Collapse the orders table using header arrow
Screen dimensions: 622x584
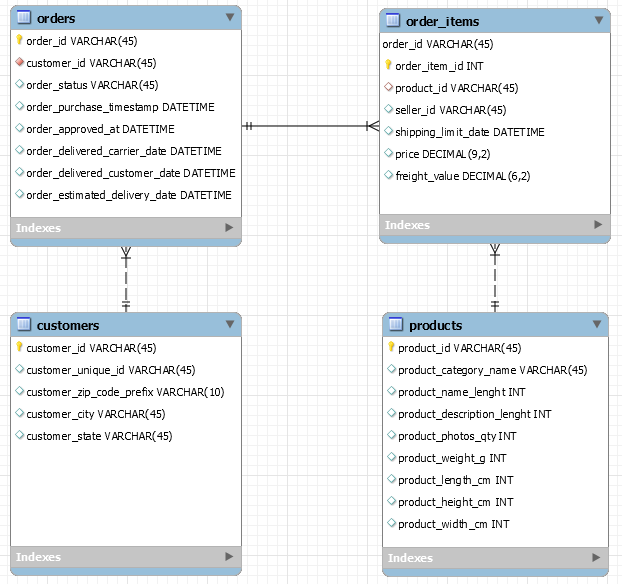point(230,17)
